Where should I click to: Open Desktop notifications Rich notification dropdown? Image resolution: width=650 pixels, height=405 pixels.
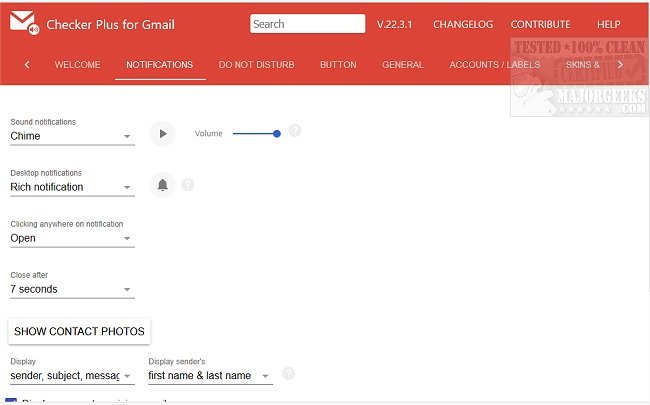click(x=72, y=187)
